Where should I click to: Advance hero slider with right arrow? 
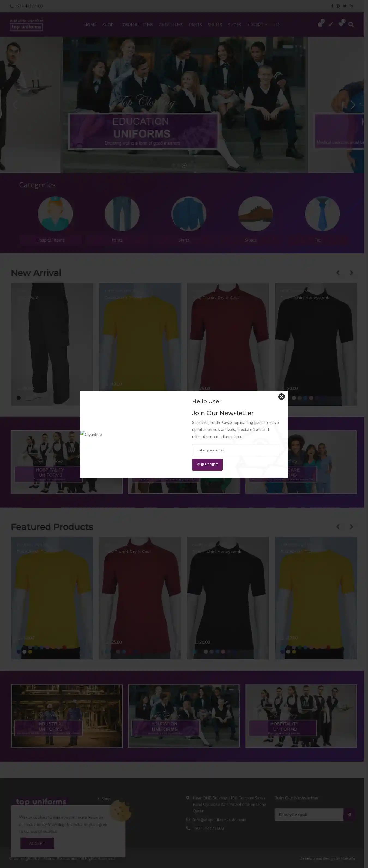point(352,105)
